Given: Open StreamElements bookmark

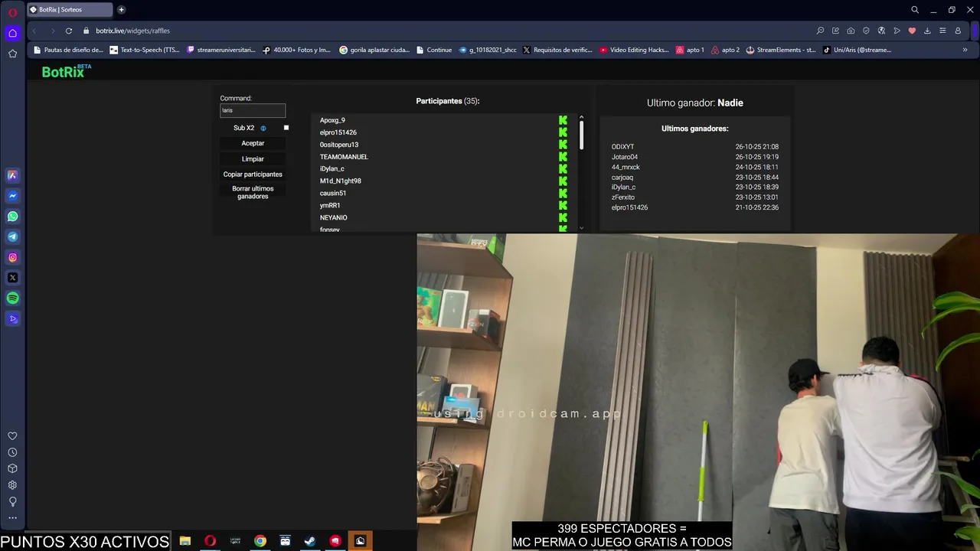Looking at the screenshot, I should 781,50.
